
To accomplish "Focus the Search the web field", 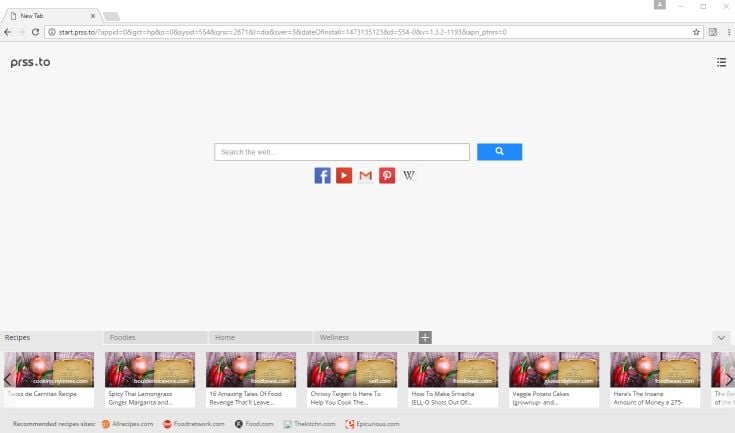I will (342, 152).
